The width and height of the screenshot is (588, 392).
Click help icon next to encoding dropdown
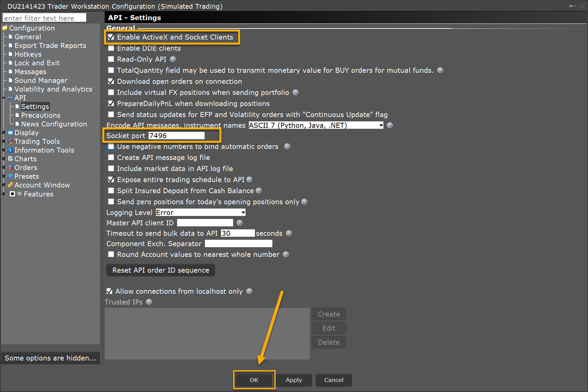coord(390,125)
